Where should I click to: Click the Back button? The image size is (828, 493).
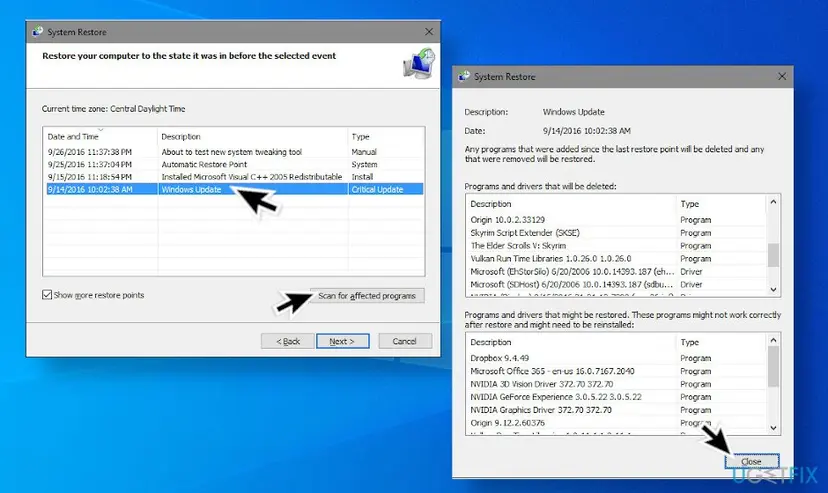click(x=288, y=341)
